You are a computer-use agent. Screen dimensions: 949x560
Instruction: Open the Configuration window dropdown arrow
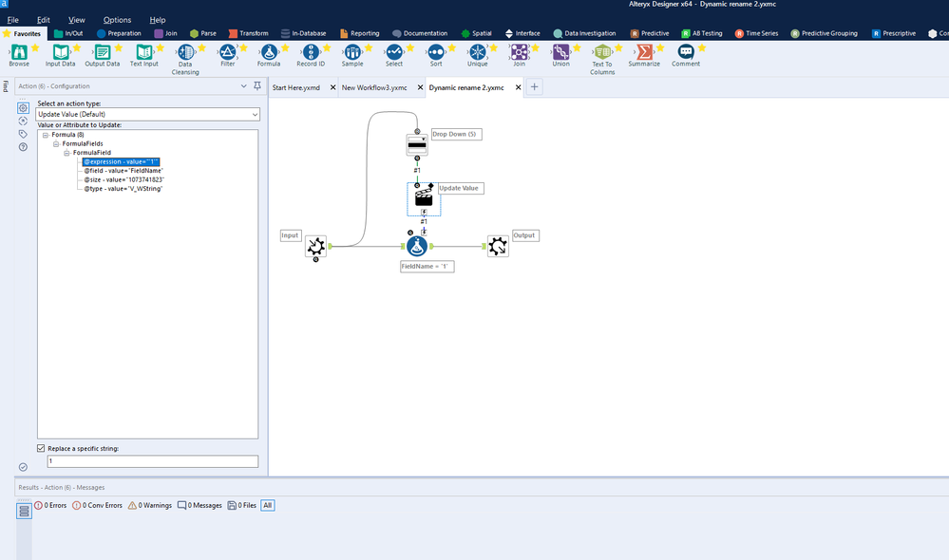(x=243, y=85)
